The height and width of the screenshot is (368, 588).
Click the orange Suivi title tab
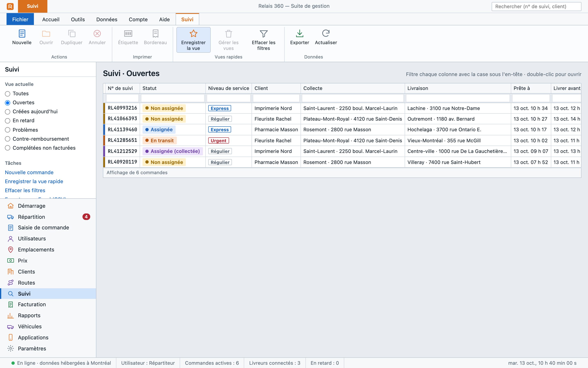coord(32,6)
